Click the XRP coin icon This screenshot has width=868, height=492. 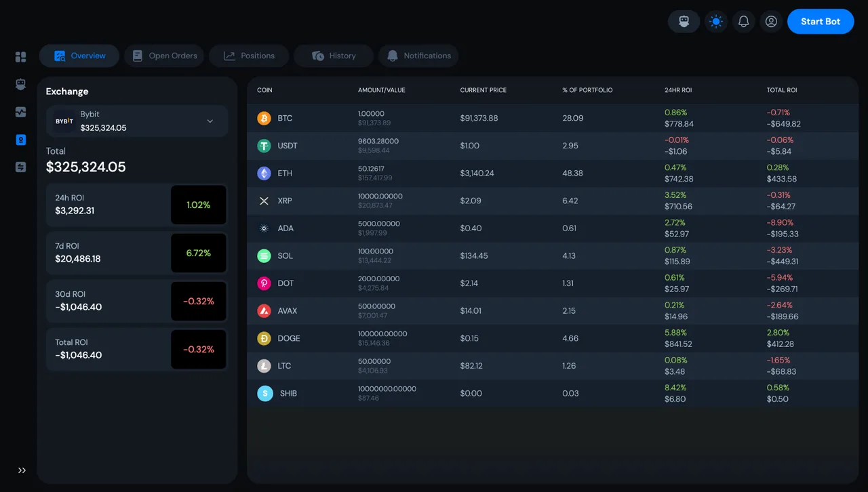coord(264,201)
